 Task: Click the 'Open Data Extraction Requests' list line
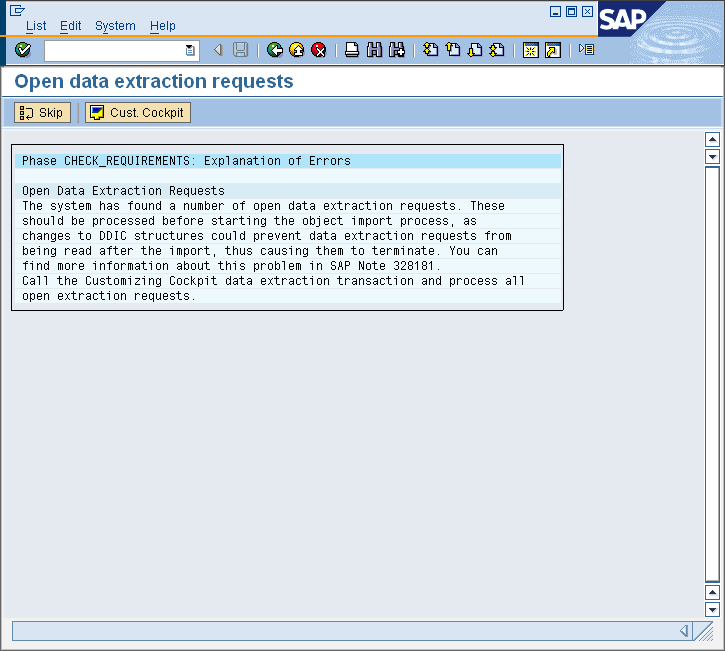tap(288, 190)
